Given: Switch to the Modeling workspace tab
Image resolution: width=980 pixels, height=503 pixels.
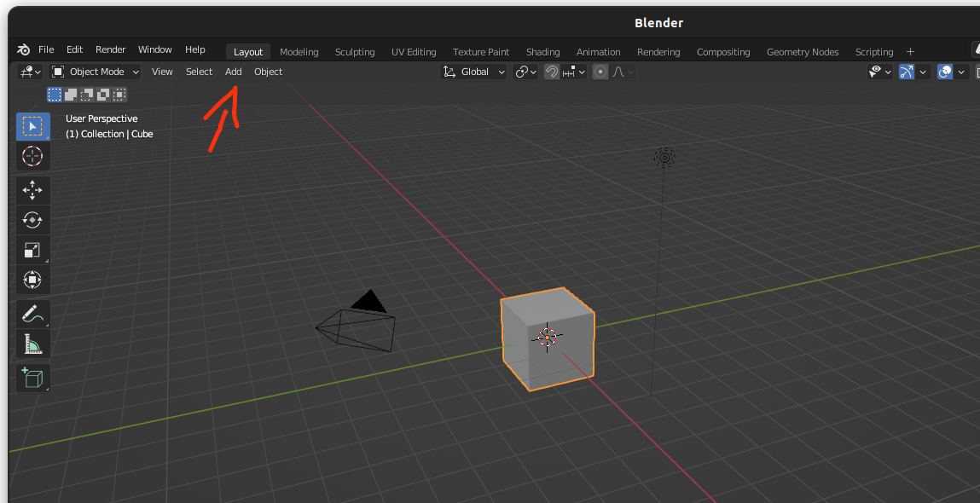Looking at the screenshot, I should coord(299,52).
